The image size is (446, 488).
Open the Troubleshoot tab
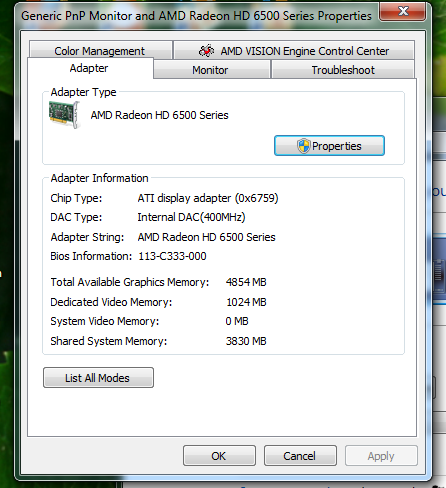click(343, 70)
